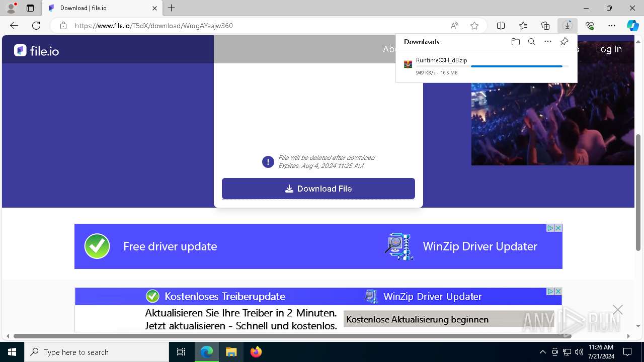Activate Read aloud icon
The height and width of the screenshot is (362, 644).
(x=454, y=26)
